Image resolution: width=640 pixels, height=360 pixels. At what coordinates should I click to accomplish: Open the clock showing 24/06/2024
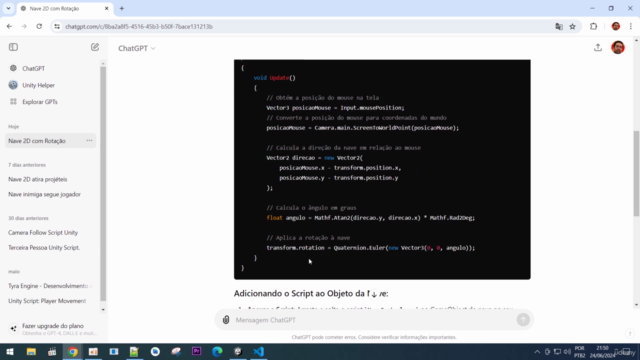(602, 352)
